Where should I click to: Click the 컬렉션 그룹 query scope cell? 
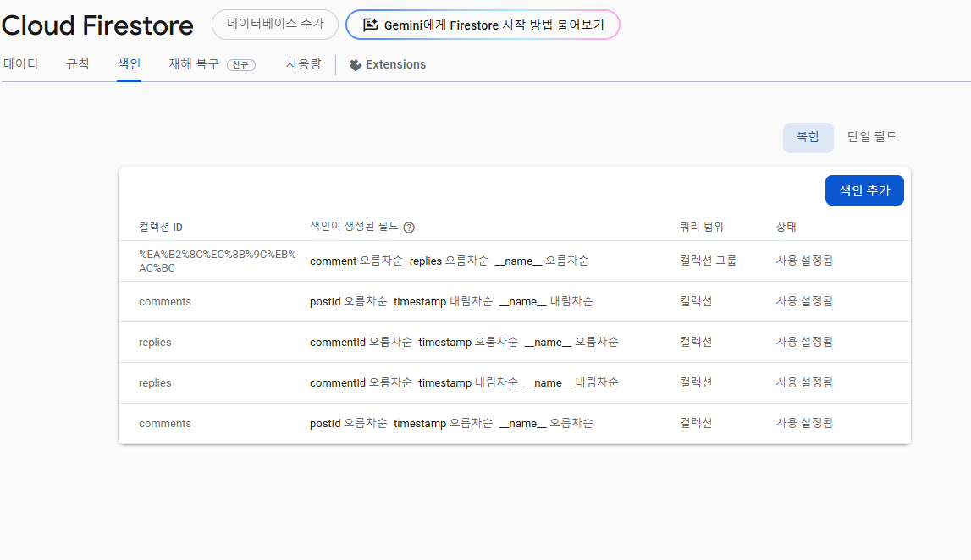[x=709, y=261]
